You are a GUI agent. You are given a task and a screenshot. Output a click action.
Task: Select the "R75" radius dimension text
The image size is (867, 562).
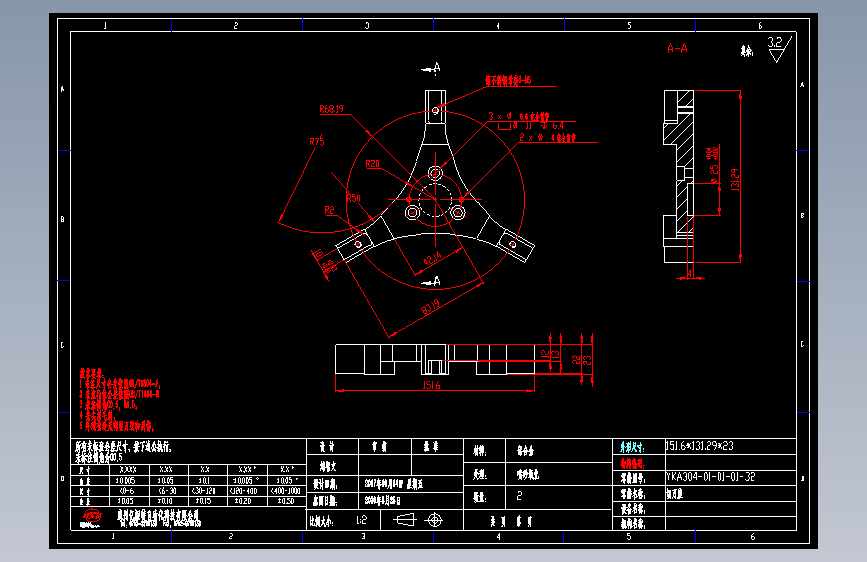317,142
